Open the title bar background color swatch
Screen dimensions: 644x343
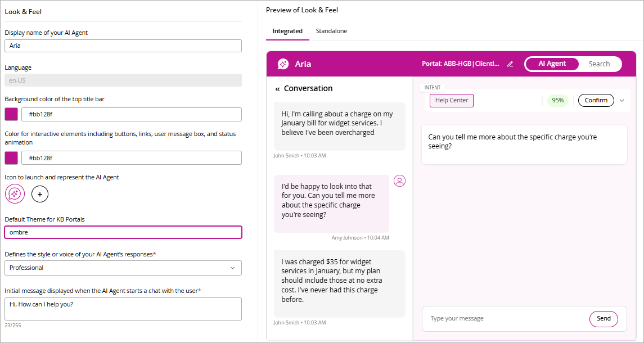click(11, 115)
